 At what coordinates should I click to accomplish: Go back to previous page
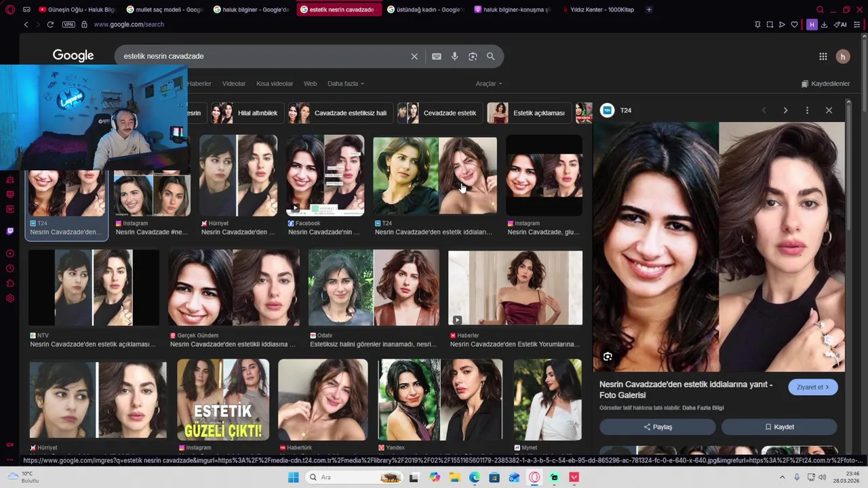[26, 24]
